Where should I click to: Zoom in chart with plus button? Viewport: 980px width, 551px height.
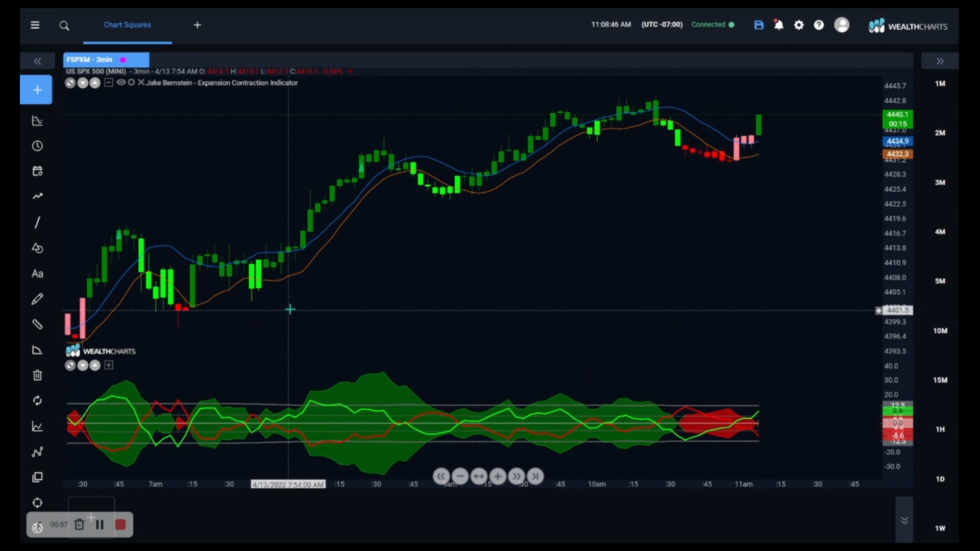click(498, 477)
